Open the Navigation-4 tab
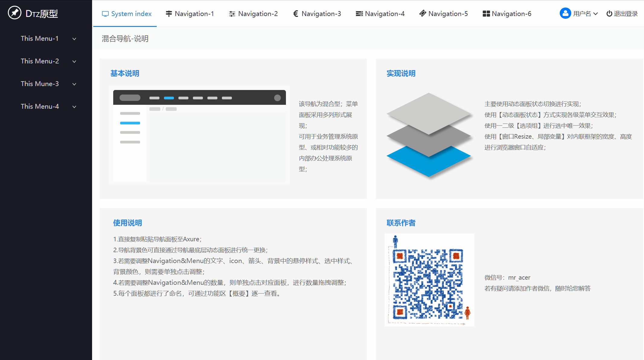Image resolution: width=644 pixels, height=360 pixels. (x=380, y=14)
